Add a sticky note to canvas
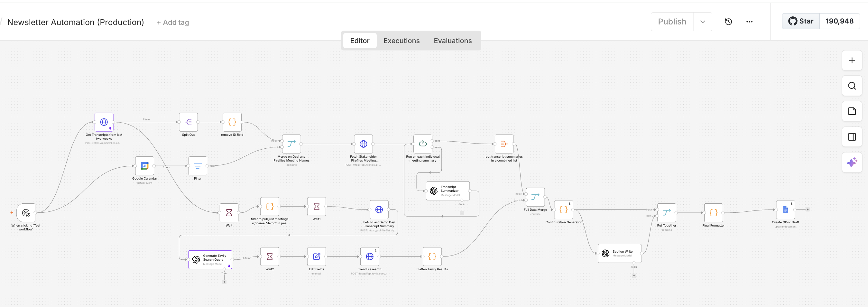 [852, 111]
